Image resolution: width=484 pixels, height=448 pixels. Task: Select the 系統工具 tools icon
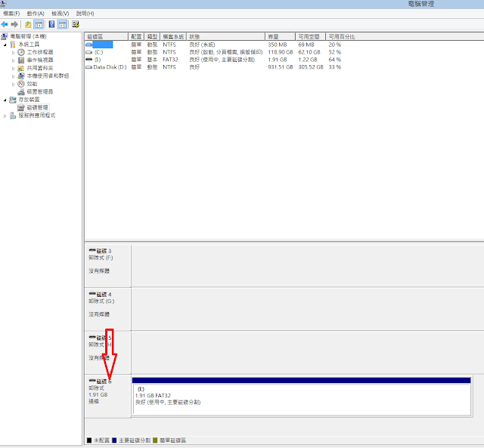(x=13, y=45)
